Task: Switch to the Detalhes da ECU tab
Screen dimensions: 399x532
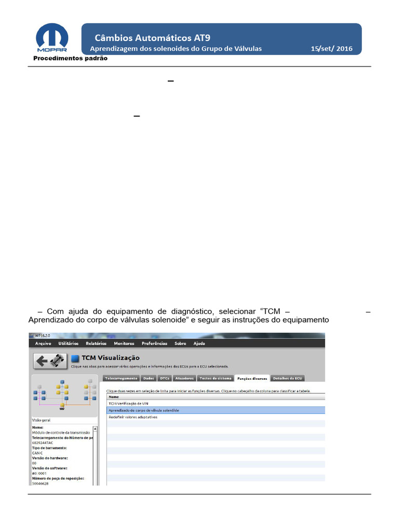Action: [x=287, y=378]
